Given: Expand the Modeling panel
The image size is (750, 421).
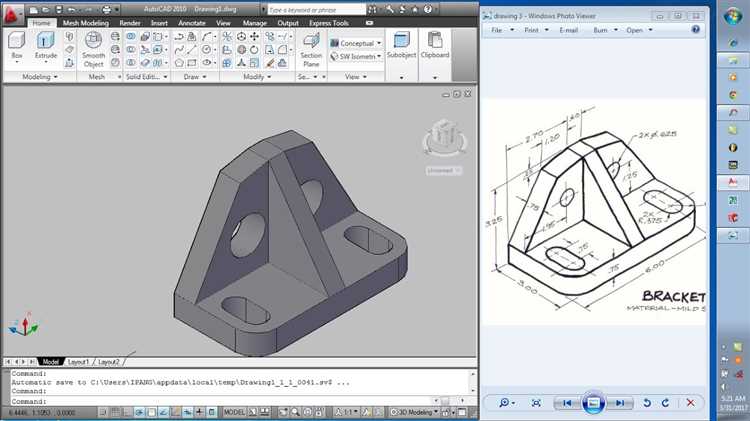Looking at the screenshot, I should (40, 77).
